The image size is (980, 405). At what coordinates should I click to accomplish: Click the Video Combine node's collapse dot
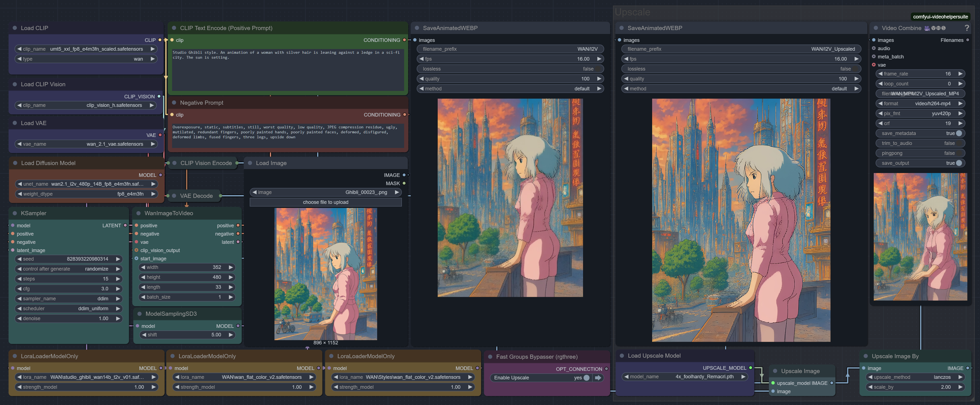(876, 28)
